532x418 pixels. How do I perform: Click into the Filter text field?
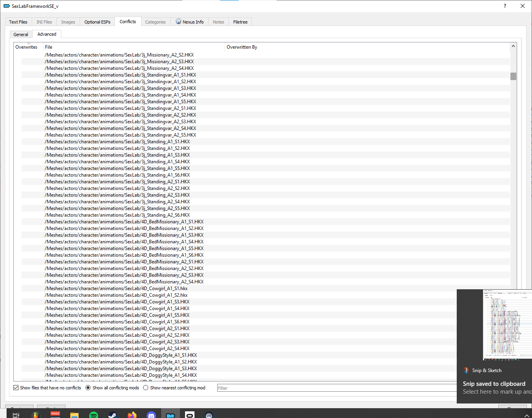(337, 388)
